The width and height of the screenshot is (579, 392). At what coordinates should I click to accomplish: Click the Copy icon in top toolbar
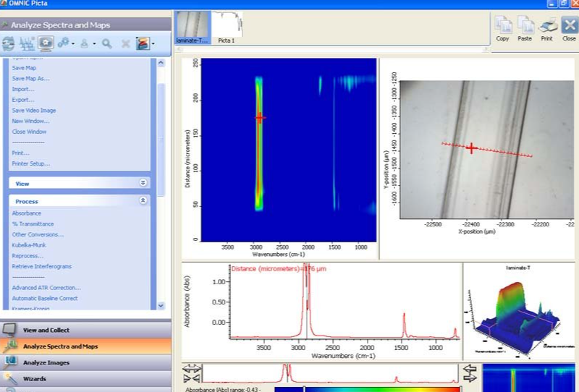pos(502,25)
